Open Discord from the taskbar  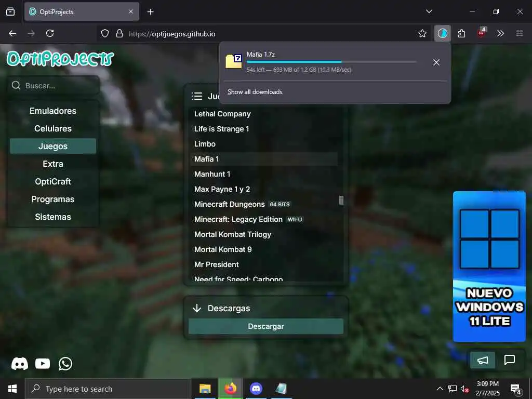click(x=256, y=389)
